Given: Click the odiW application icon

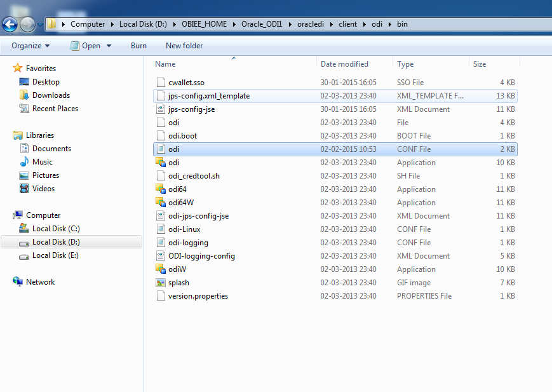Looking at the screenshot, I should 161,269.
